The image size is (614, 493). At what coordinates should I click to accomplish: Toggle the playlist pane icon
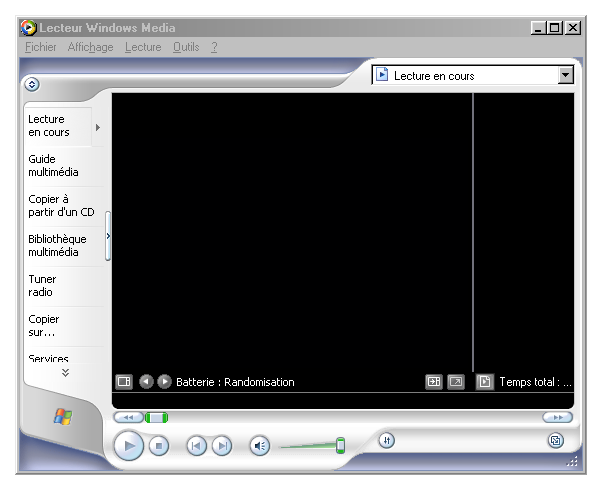pos(485,381)
